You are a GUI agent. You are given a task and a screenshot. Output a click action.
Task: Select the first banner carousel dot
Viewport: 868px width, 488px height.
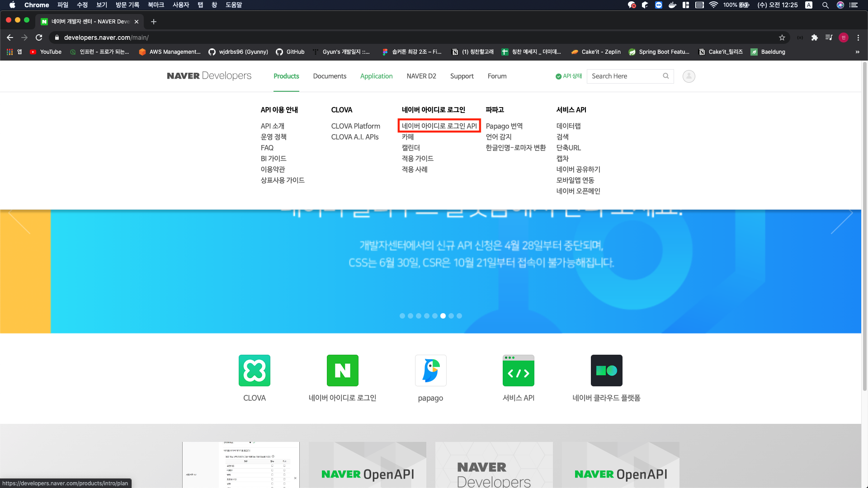(402, 316)
